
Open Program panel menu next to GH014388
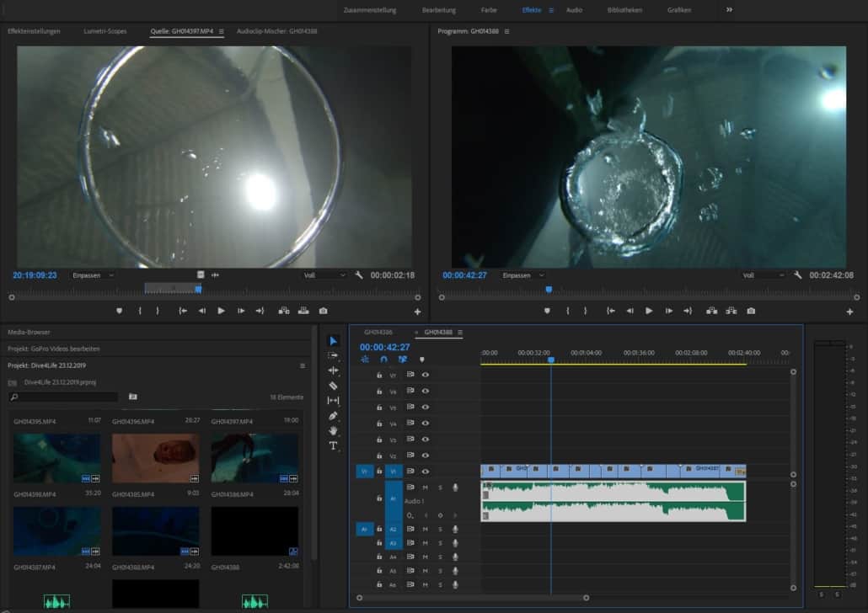point(506,31)
